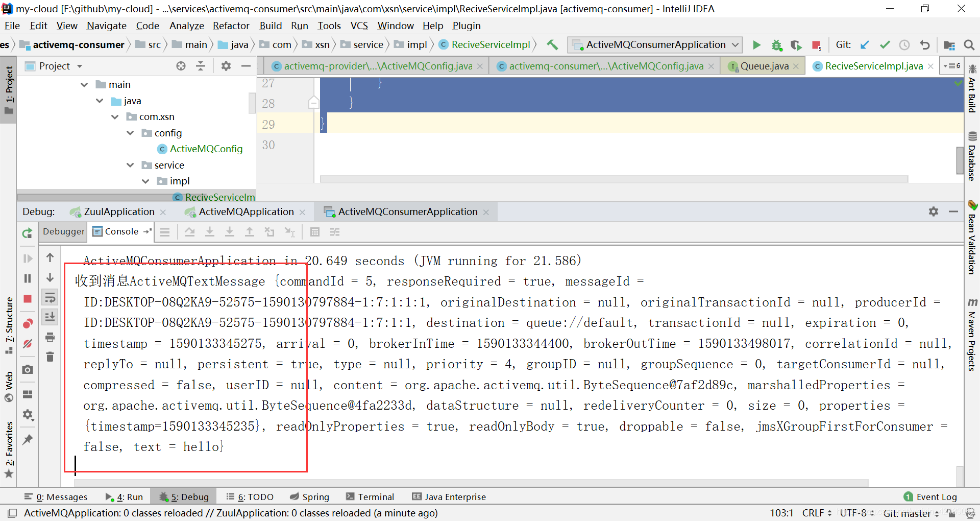Viewport: 980px width, 521px height.
Task: Open the Navigate menu
Action: pyautogui.click(x=106, y=26)
